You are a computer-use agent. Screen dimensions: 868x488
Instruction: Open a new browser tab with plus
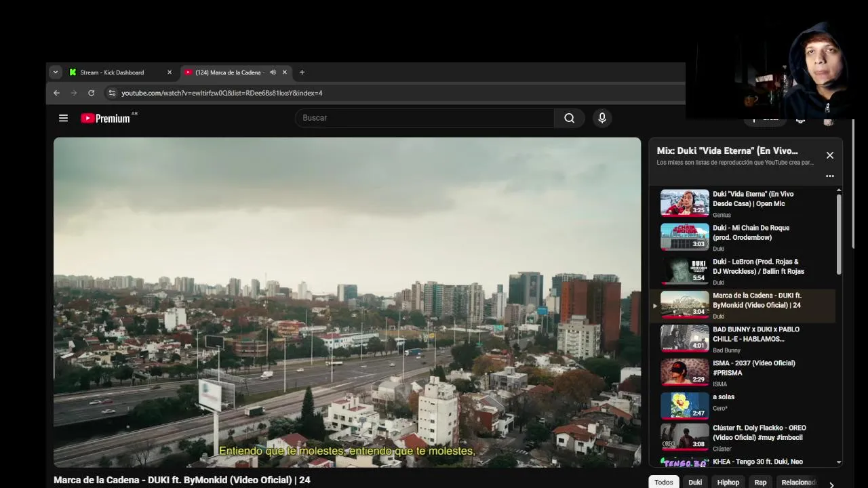click(x=302, y=73)
